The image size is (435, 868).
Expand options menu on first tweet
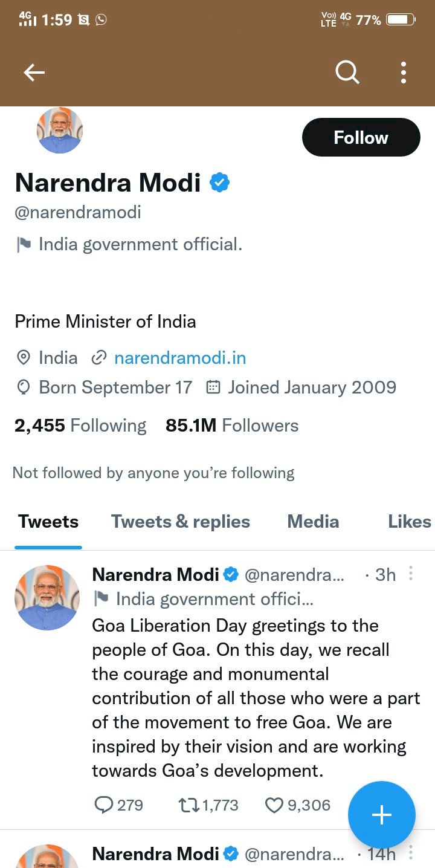pos(411,573)
